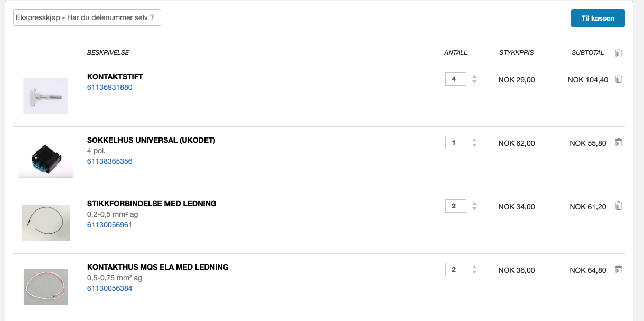Remove KONTAKTSTIFT from the cart
This screenshot has width=644, height=321.
(x=619, y=79)
